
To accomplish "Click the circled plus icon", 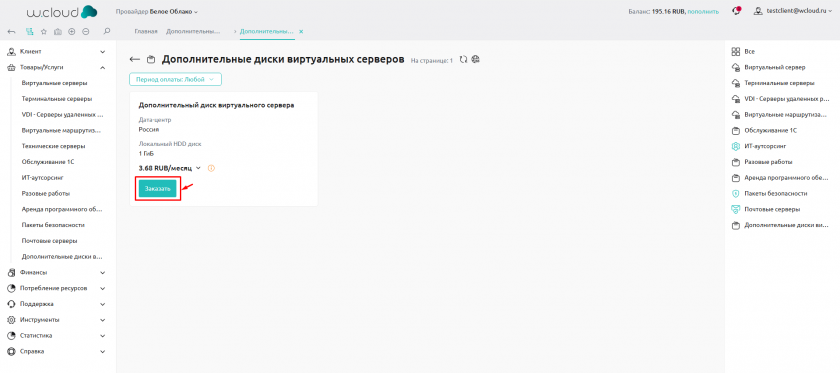I will (72, 32).
